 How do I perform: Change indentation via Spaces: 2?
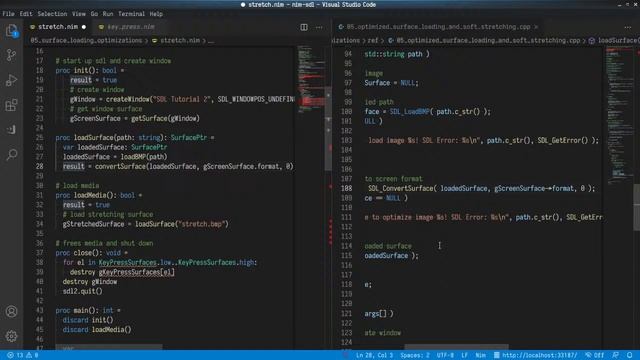(415, 355)
